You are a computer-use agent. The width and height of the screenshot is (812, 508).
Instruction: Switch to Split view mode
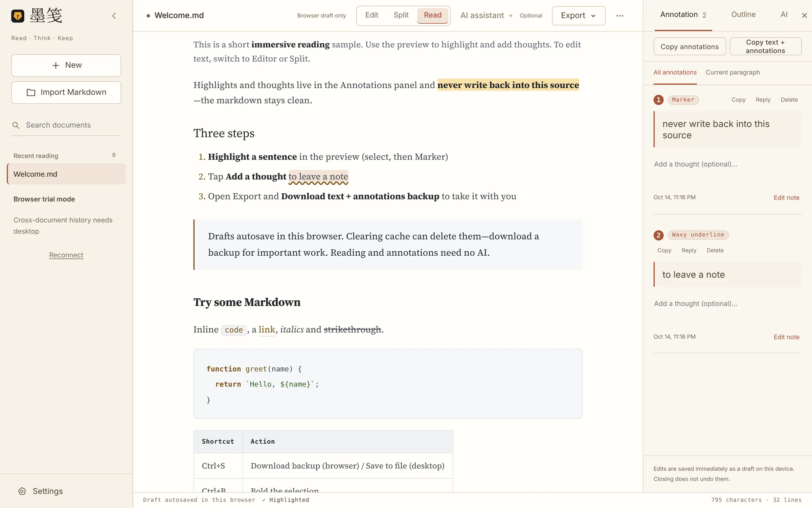point(401,15)
